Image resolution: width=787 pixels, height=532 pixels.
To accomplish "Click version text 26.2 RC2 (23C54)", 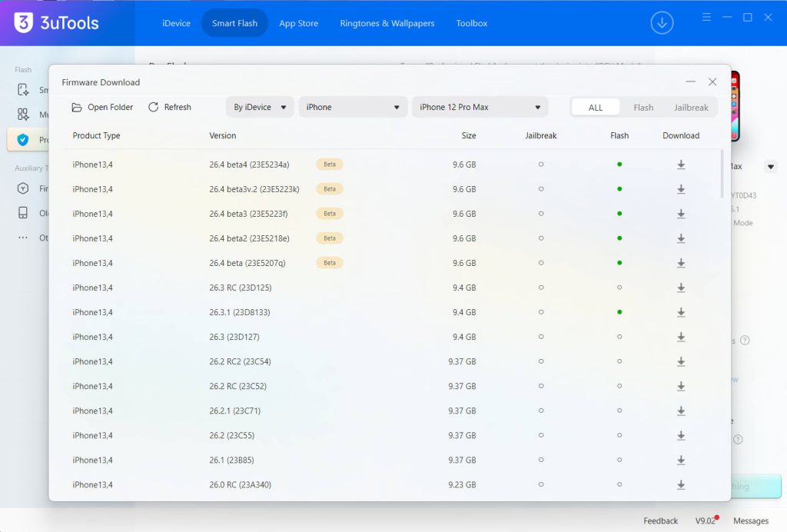I will click(x=240, y=361).
